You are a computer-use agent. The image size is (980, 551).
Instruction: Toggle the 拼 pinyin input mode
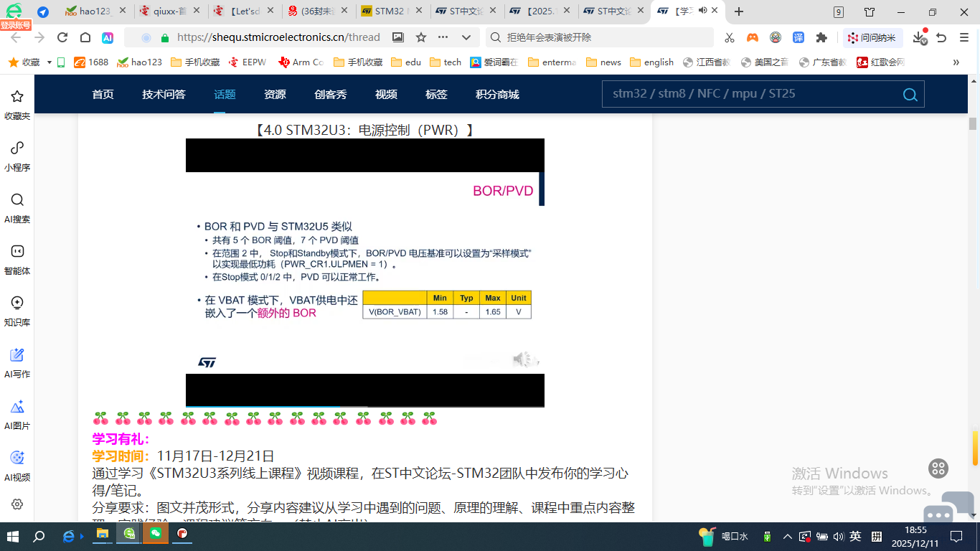876,536
